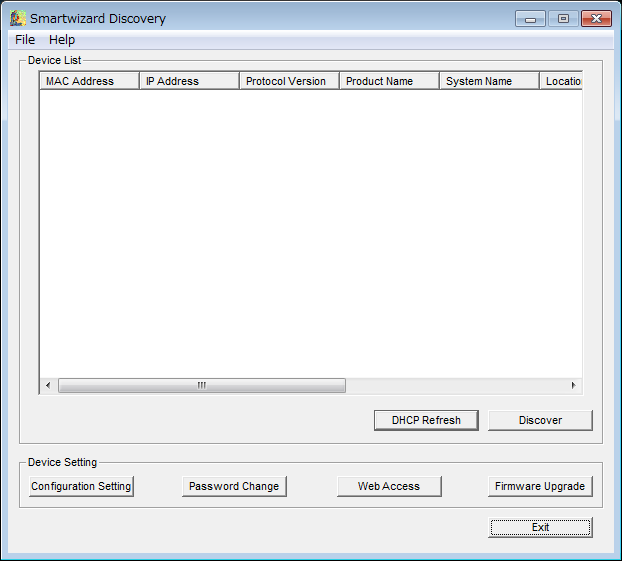Sort by IP Address column header
This screenshot has width=622, height=561.
tap(190, 81)
